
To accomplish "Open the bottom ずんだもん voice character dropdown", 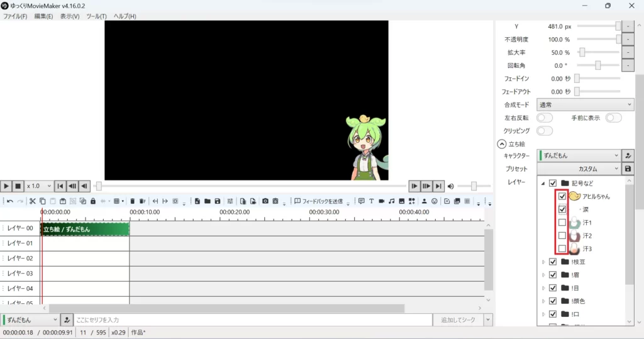I will pos(30,320).
